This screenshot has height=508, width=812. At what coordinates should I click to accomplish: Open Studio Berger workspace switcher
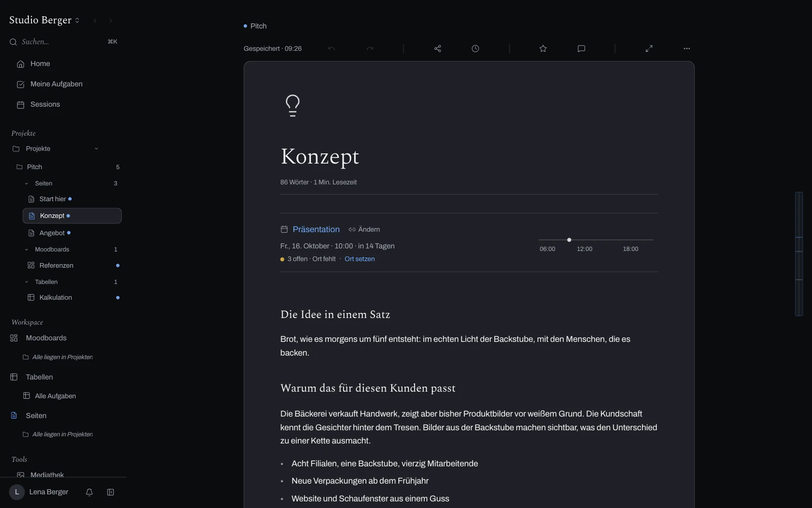[44, 20]
